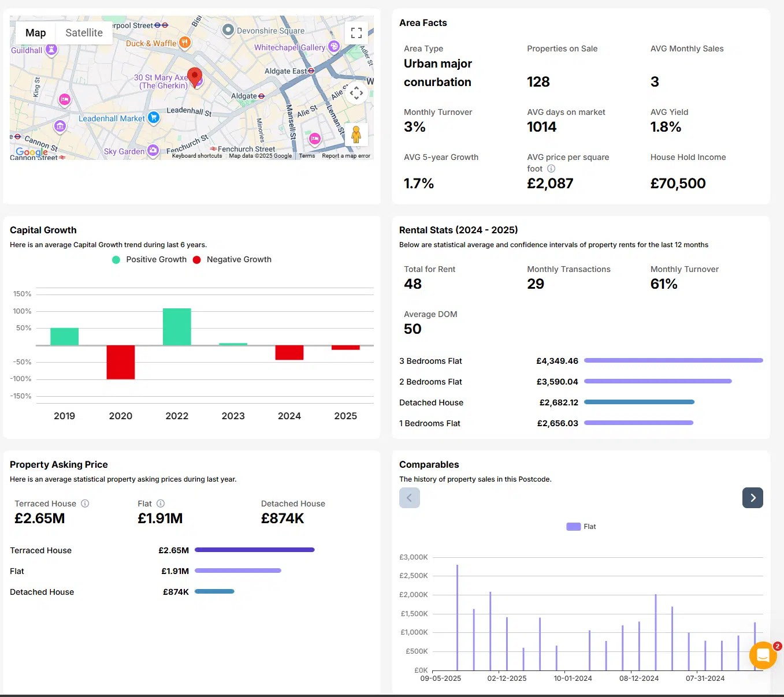Click the 2025 red bar in Capital Growth
This screenshot has width=784, height=697.
(x=345, y=348)
